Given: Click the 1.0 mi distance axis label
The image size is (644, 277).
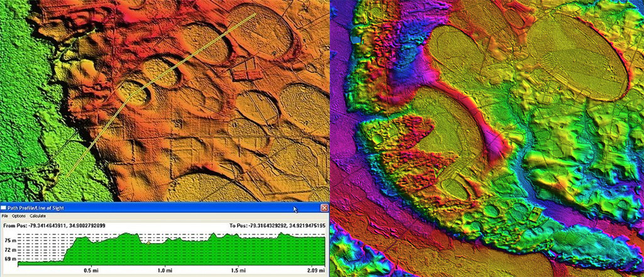Looking at the screenshot, I should click(165, 271).
